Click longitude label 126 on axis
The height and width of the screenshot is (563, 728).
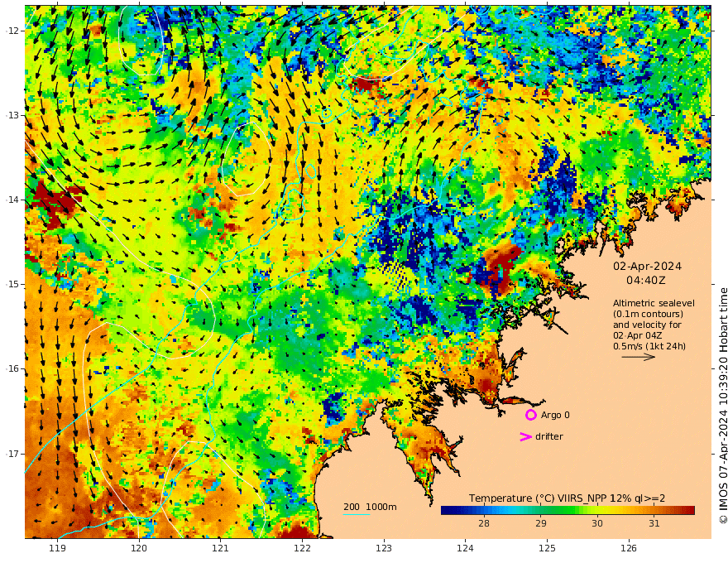629,548
